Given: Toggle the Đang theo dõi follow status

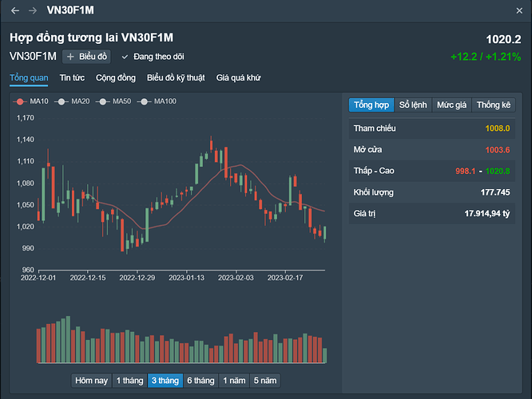Looking at the screenshot, I should [x=153, y=57].
